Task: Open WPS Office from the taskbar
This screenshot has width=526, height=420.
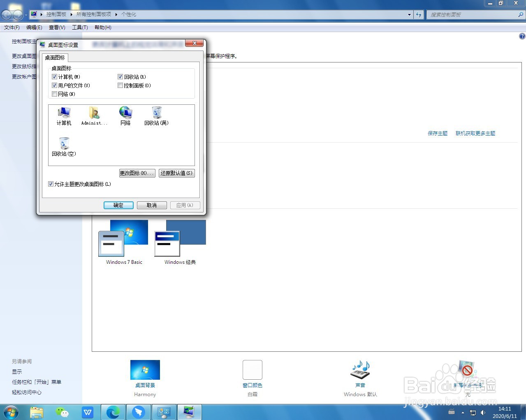Action: [88, 412]
